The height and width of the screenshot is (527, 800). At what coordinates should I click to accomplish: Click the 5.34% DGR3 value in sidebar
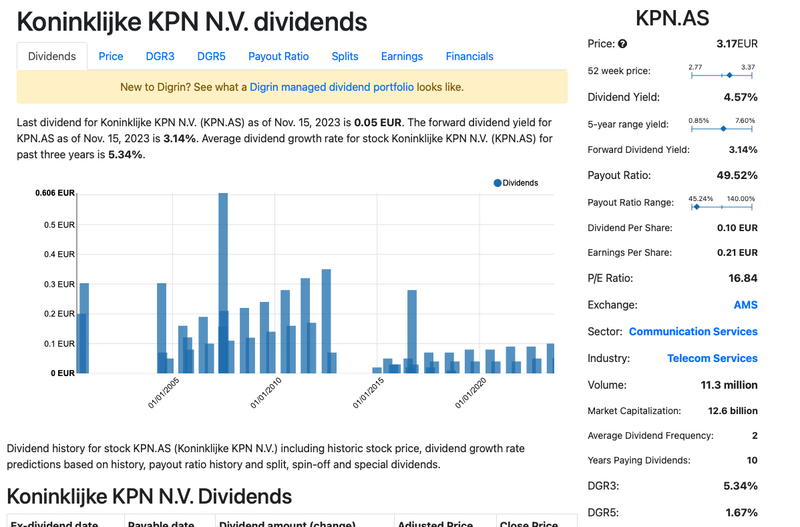click(740, 486)
